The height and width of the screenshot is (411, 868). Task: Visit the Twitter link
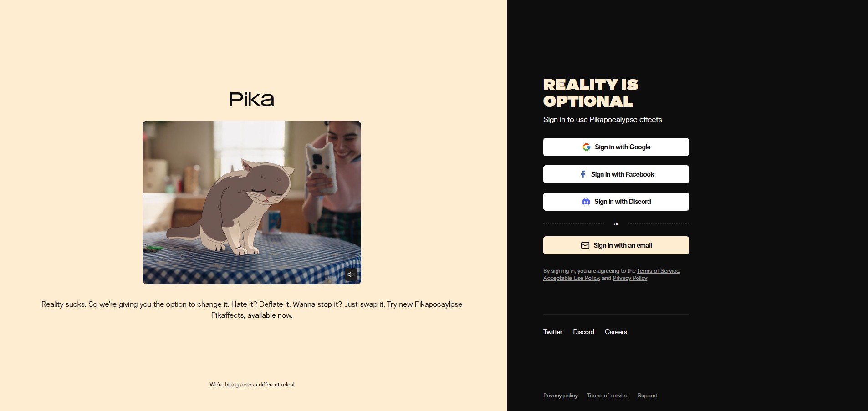552,332
